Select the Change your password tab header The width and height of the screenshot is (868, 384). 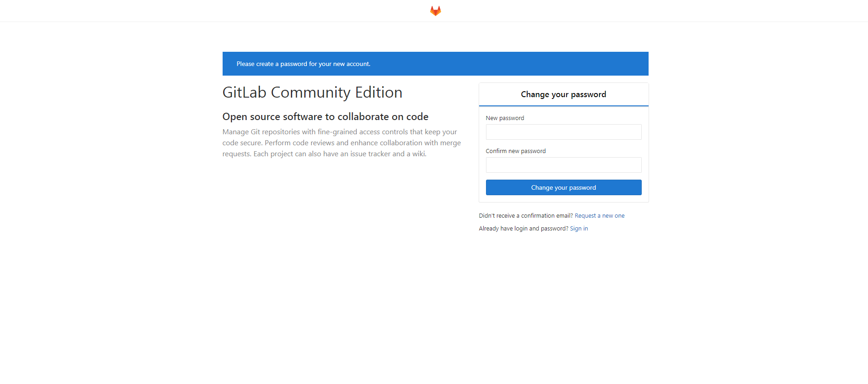[x=563, y=94]
